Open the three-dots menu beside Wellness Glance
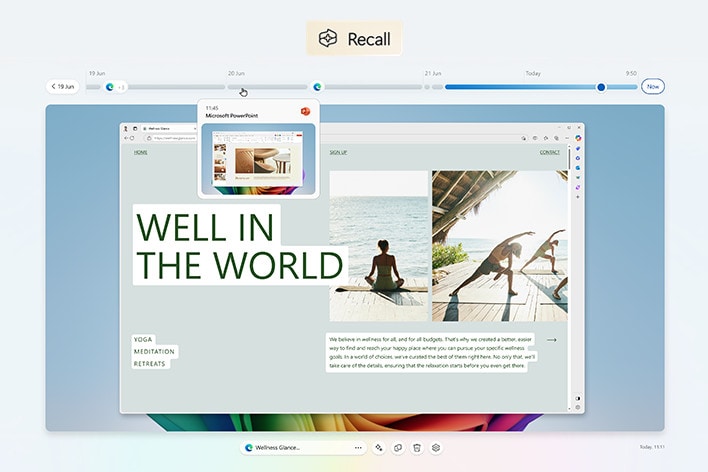 (x=358, y=448)
